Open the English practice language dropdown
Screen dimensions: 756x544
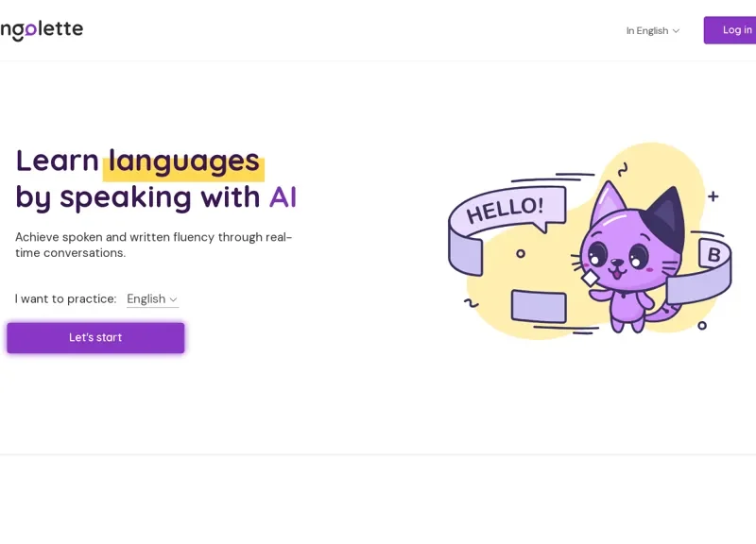point(152,299)
